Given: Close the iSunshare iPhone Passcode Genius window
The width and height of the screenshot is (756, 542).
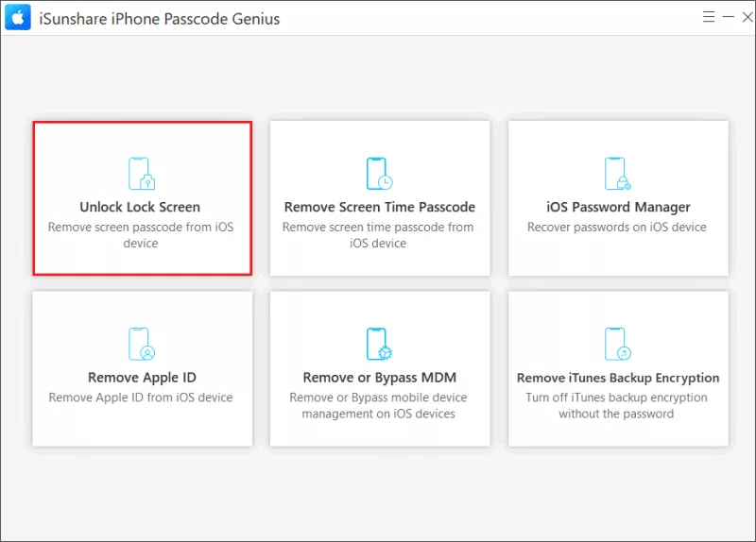Looking at the screenshot, I should click(x=747, y=17).
